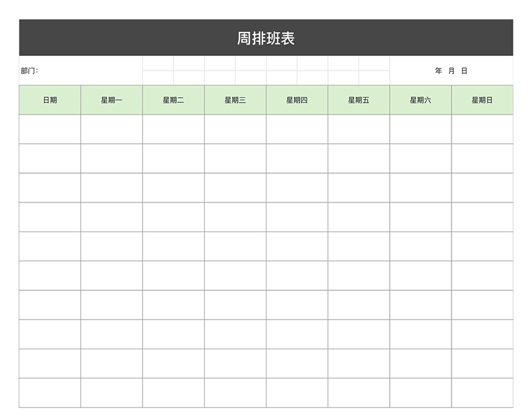Image resolution: width=532 pixels, height=418 pixels.
Task: Select the 星期六 column header
Action: [420, 100]
